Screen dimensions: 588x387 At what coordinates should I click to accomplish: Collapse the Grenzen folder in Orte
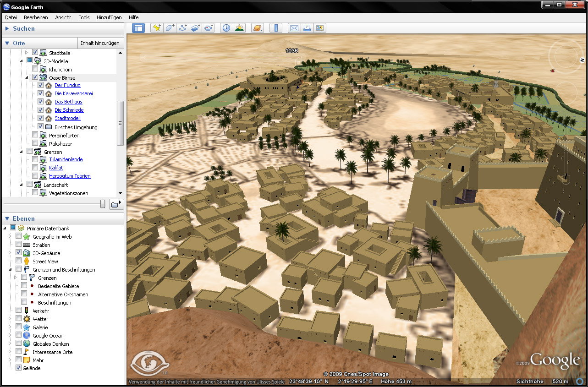coord(21,152)
